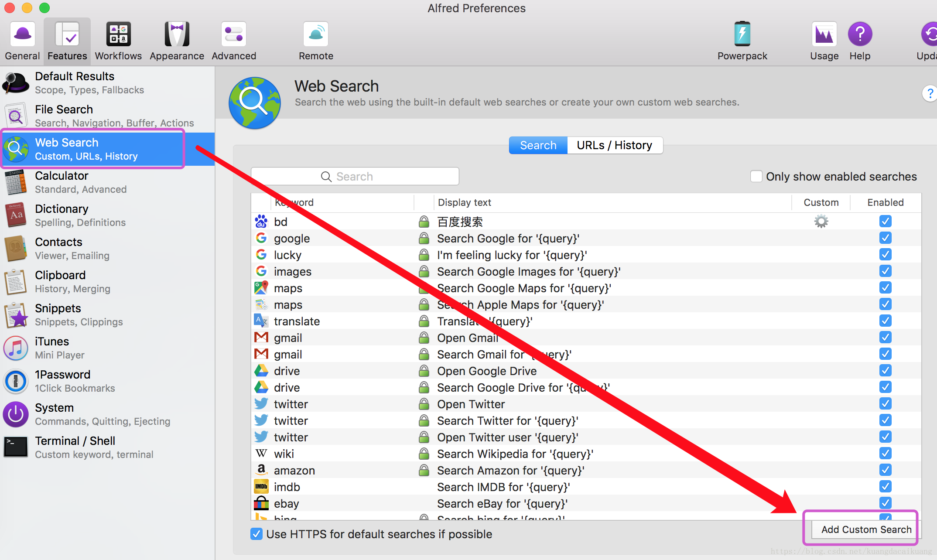Click the custom gear icon for bd
Viewport: 937px width, 560px height.
pyautogui.click(x=821, y=222)
